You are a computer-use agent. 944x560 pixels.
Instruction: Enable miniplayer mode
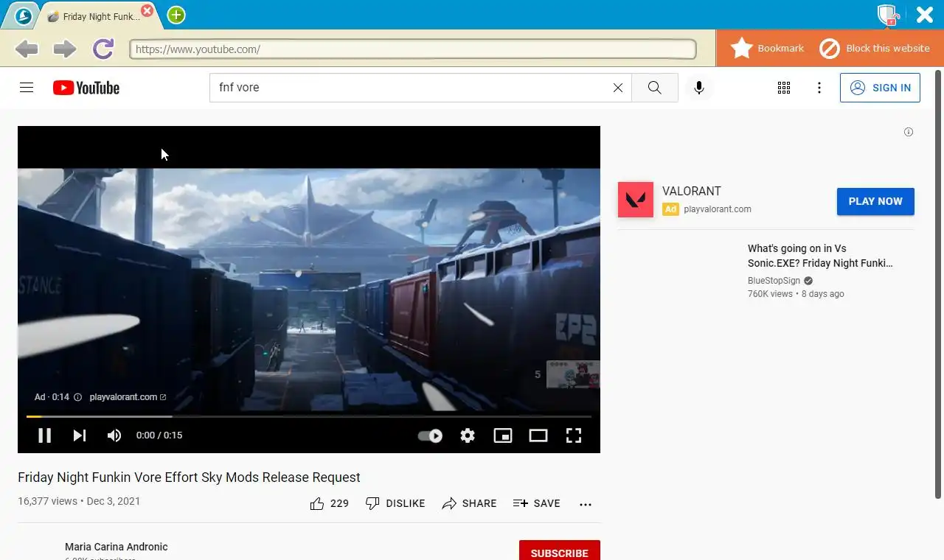point(503,435)
